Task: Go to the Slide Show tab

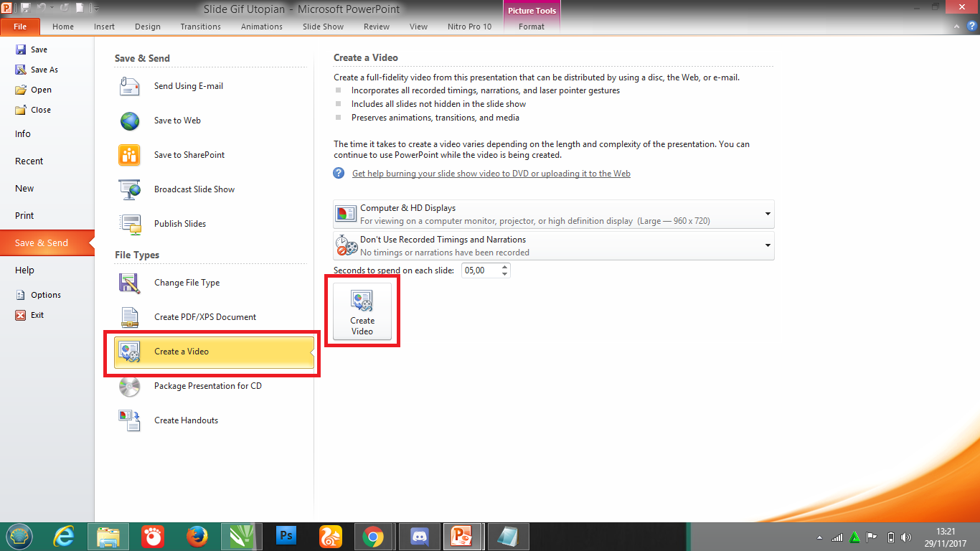Action: [x=323, y=27]
